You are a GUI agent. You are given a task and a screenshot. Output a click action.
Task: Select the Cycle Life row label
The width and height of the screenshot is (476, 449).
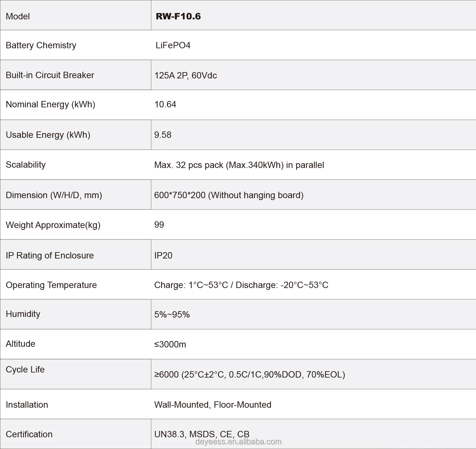[x=25, y=370]
